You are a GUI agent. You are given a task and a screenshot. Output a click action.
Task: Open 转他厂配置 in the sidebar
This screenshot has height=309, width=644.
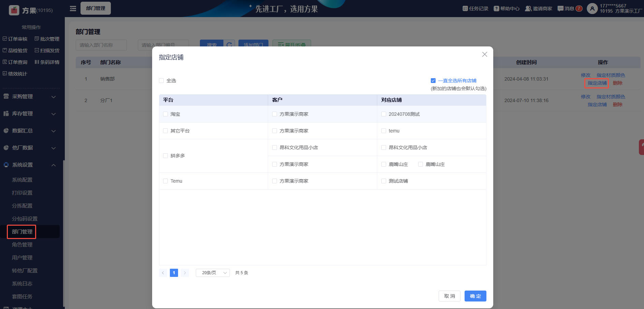25,271
